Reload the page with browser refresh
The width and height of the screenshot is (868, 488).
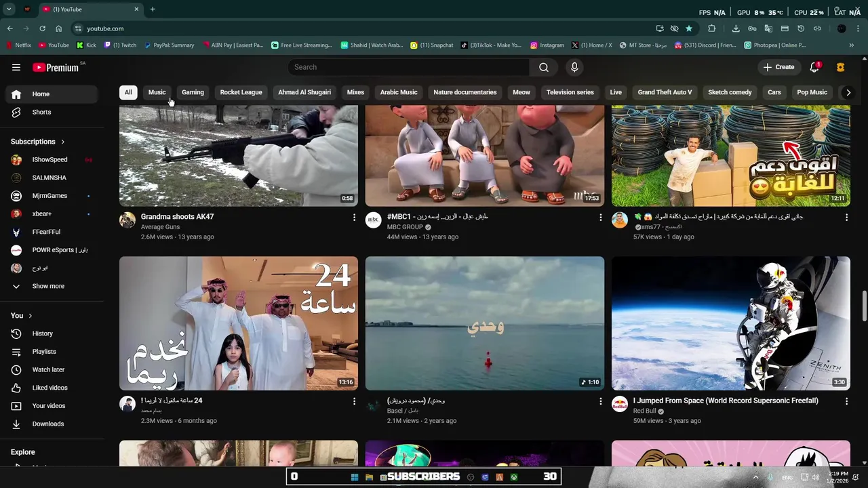coord(42,28)
